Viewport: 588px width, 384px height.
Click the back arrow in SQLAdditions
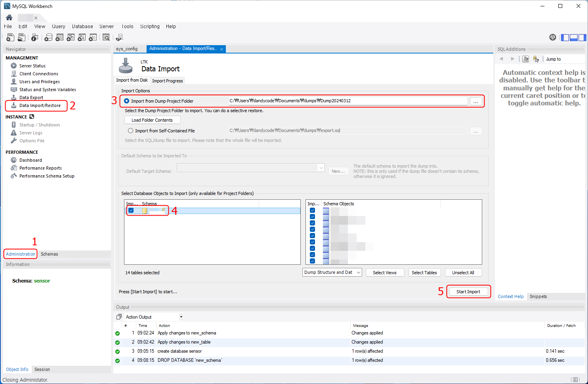click(x=502, y=59)
